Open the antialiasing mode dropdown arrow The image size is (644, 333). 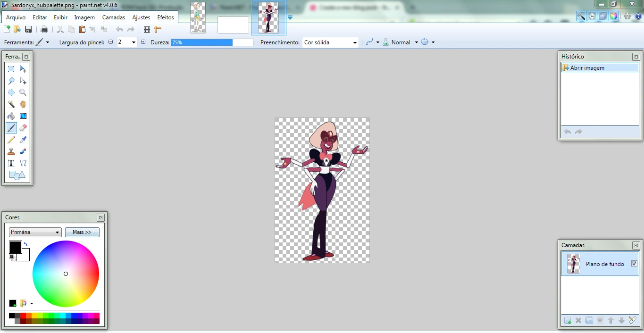tap(377, 42)
